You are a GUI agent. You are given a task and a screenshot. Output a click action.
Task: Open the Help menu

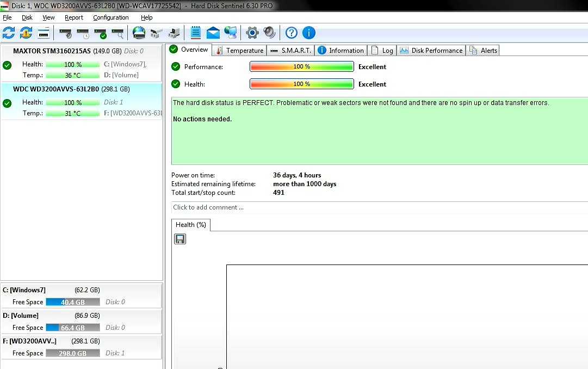click(x=147, y=17)
